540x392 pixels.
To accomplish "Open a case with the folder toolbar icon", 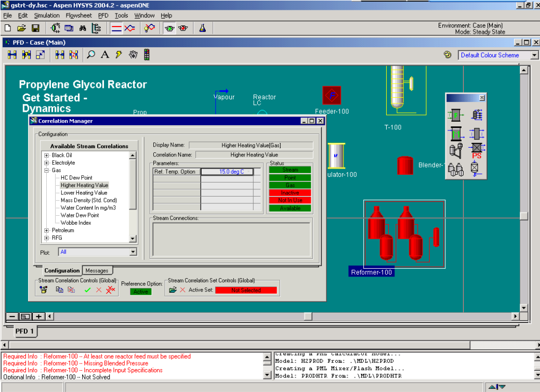I will [x=21, y=28].
